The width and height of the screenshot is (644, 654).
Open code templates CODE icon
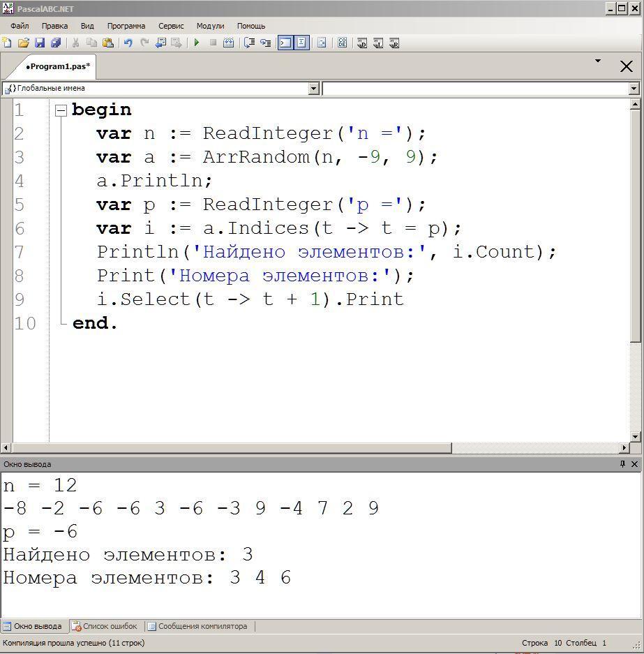(342, 43)
